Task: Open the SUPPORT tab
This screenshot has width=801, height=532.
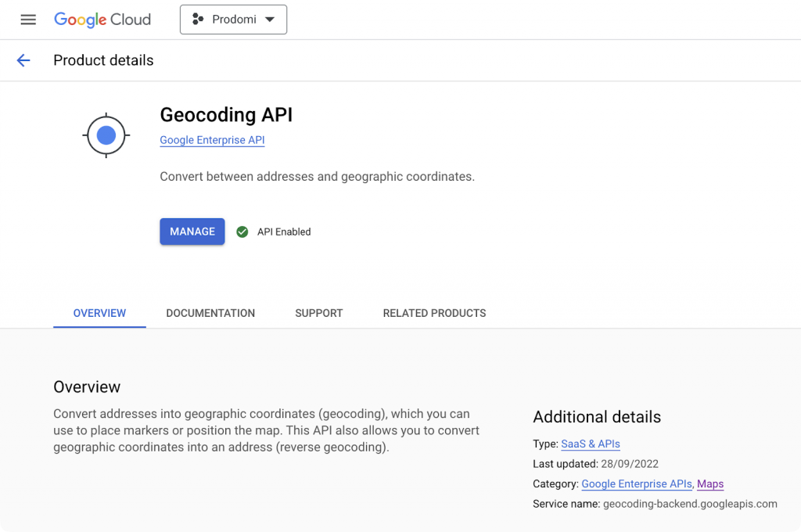Action: pyautogui.click(x=319, y=313)
